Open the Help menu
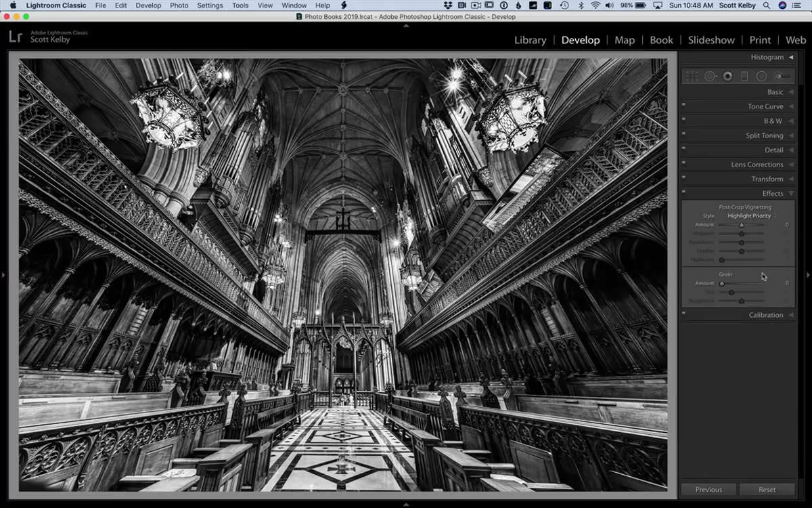The width and height of the screenshot is (812, 508). pyautogui.click(x=323, y=5)
